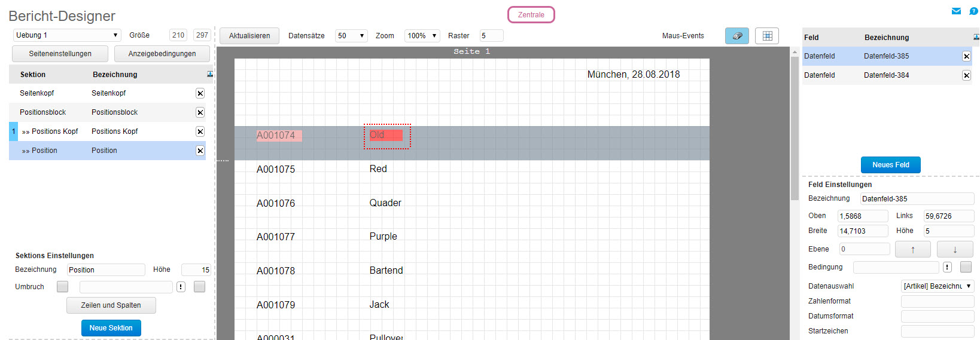Delete the Positions Kopf section row

200,131
